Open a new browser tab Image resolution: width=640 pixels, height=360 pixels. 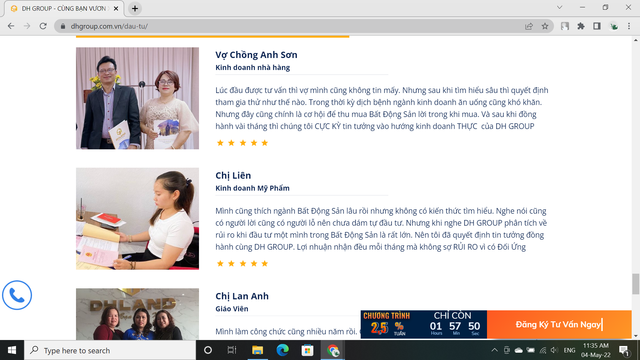coord(135,8)
